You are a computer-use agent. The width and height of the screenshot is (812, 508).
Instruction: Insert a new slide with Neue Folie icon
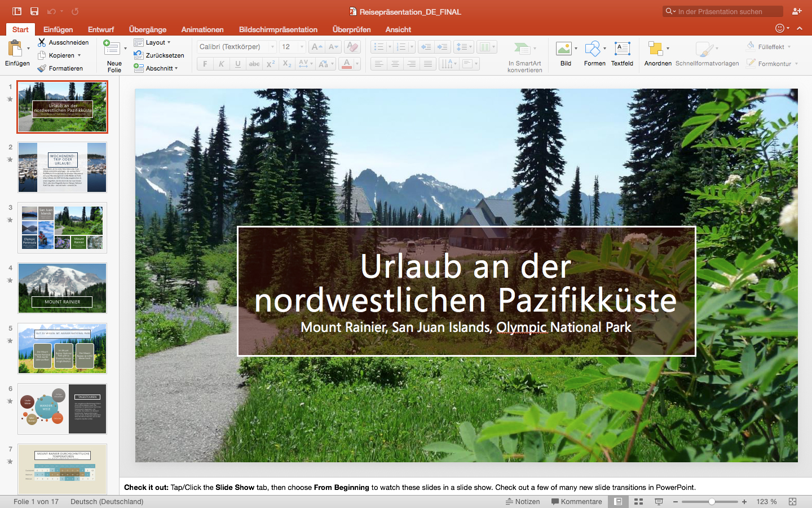click(112, 50)
